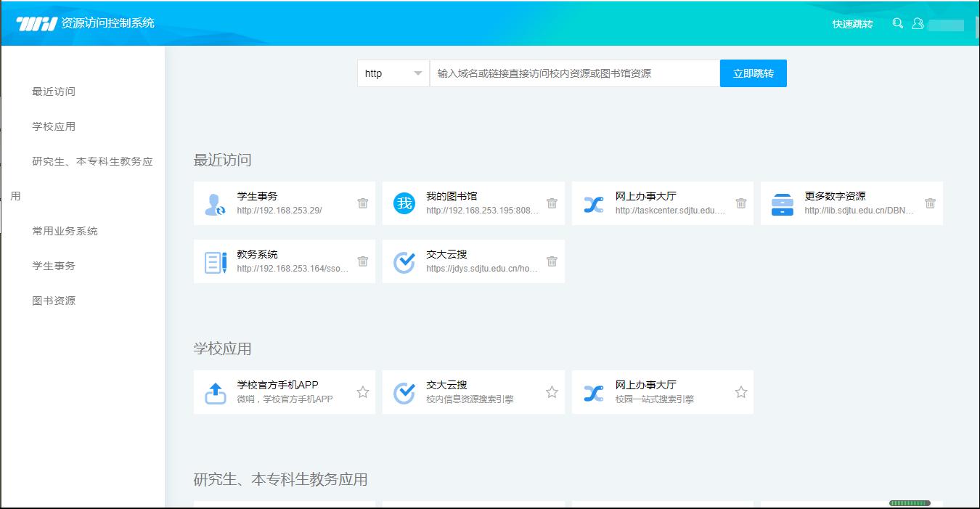Image resolution: width=980 pixels, height=509 pixels.
Task: Click the 立即跳转 button
Action: pyautogui.click(x=754, y=73)
